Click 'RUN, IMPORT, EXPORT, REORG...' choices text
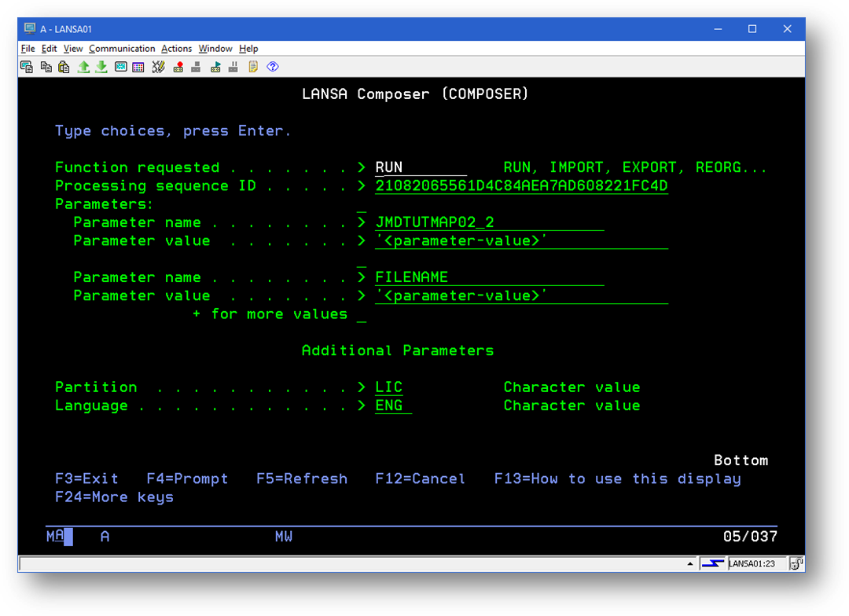 [x=635, y=168]
